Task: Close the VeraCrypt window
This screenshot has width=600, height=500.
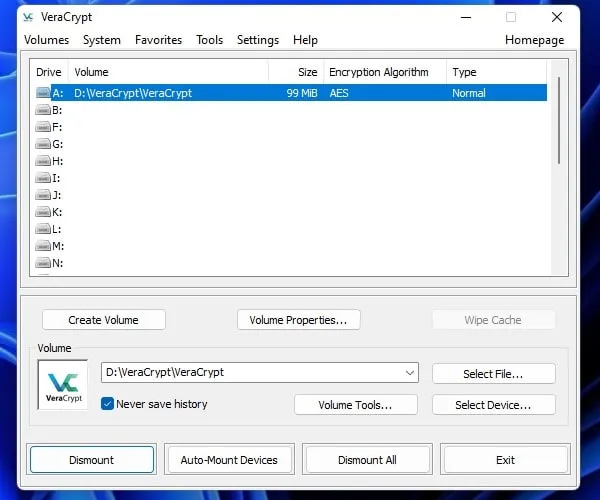Action: click(x=557, y=17)
